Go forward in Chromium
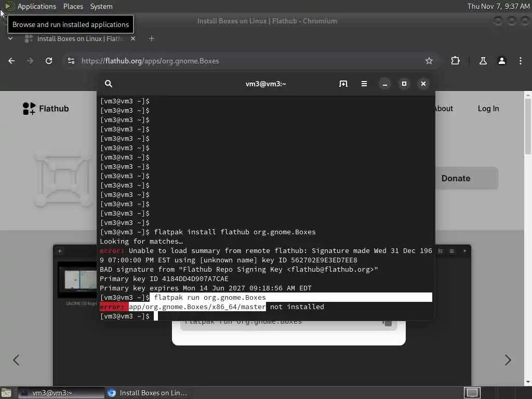Viewport: 532px width, 399px height. click(x=30, y=61)
